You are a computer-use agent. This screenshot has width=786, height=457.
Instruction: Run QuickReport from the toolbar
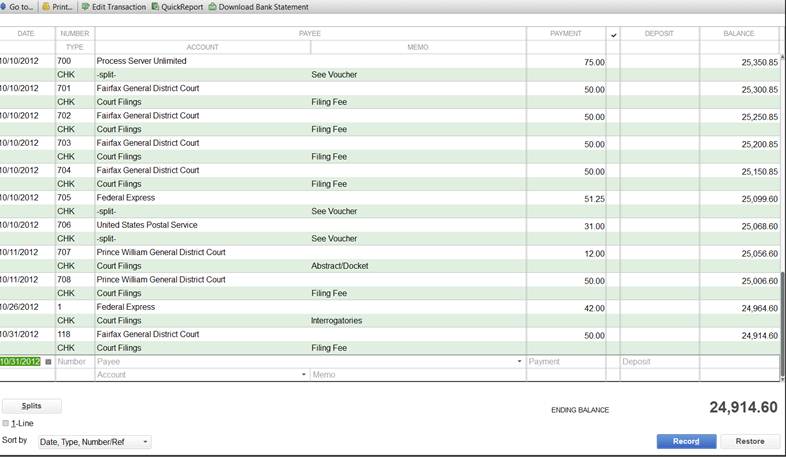pos(176,7)
